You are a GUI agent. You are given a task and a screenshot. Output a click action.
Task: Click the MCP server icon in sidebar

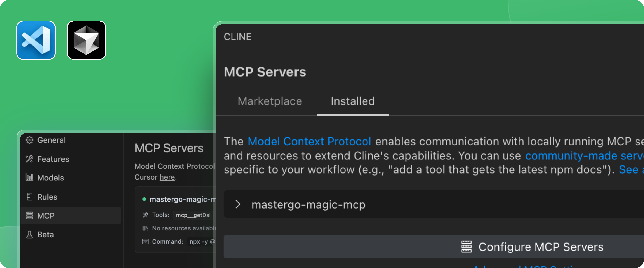(30, 216)
